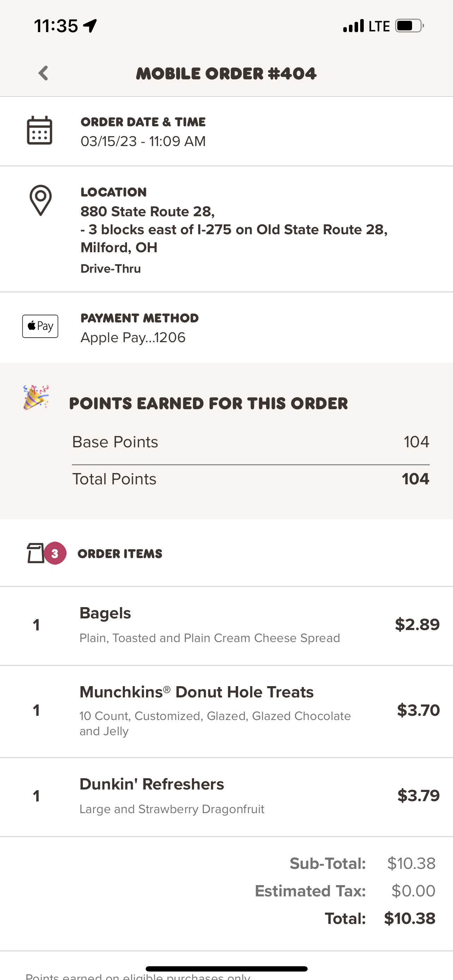Tap the party popper points icon
The height and width of the screenshot is (980, 453).
[x=36, y=397]
